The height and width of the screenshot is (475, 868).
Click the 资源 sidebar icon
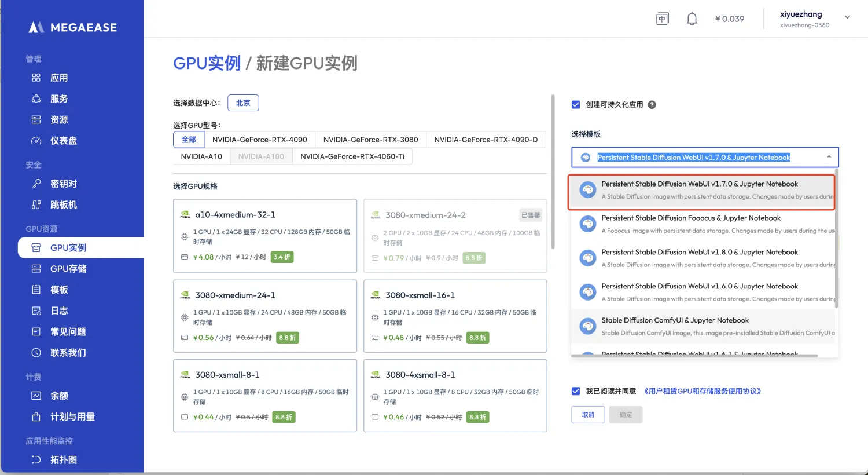pos(36,119)
